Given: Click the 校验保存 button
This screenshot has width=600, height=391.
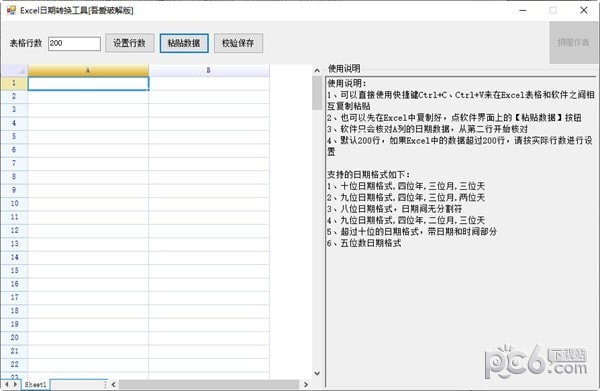Looking at the screenshot, I should 238,43.
